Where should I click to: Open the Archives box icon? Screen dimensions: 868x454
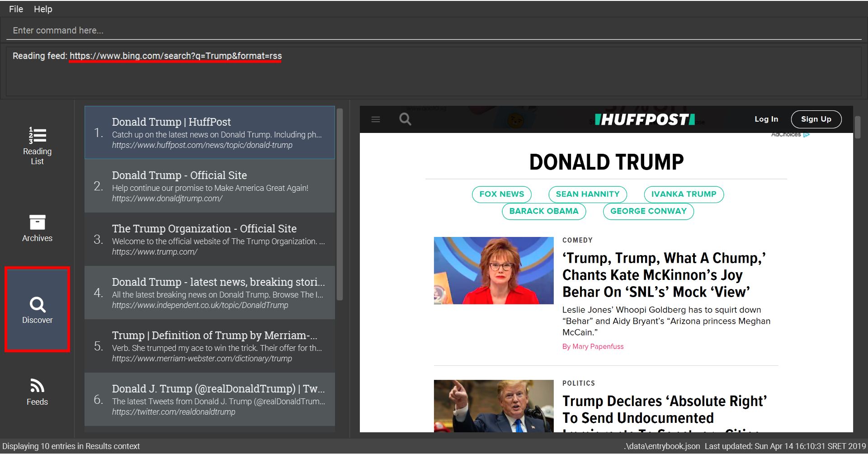pos(38,222)
